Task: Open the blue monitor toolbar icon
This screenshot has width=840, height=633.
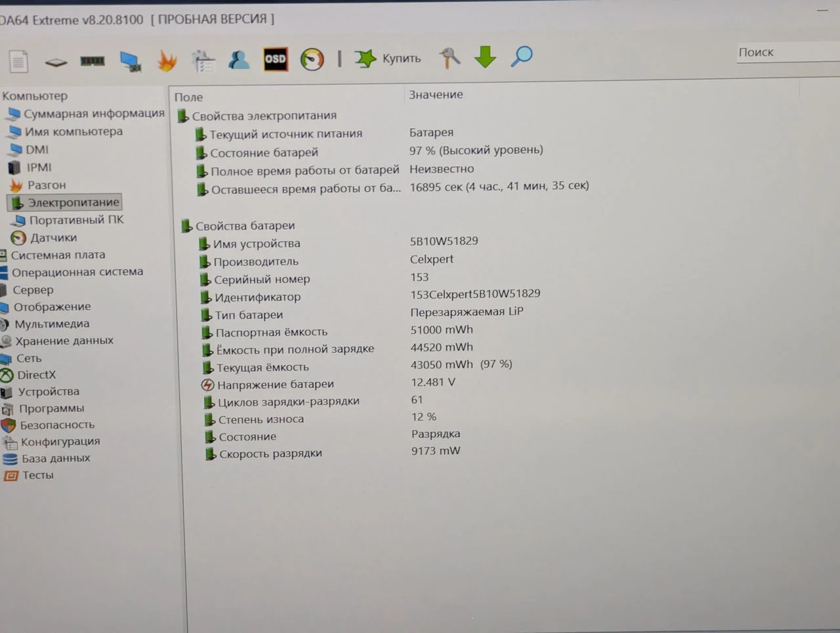Action: coord(130,61)
